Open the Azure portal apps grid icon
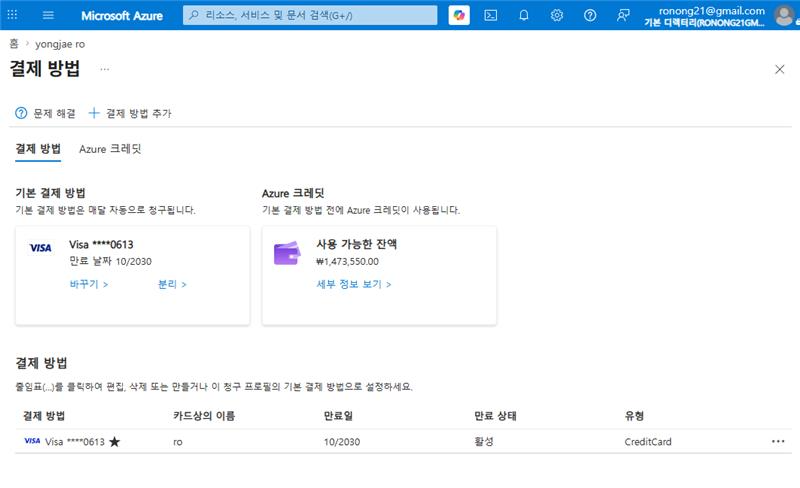Screen dimensions: 800x488 coord(12,15)
